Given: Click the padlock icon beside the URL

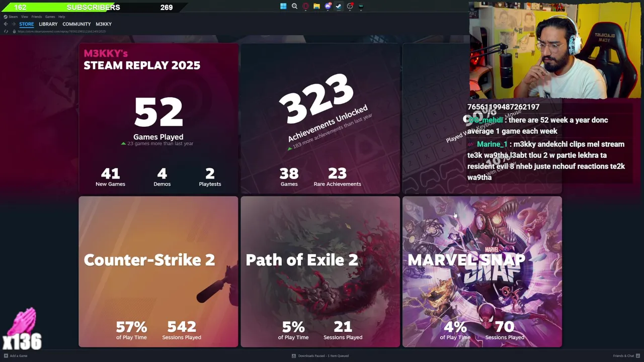Looking at the screenshot, I should [14, 31].
